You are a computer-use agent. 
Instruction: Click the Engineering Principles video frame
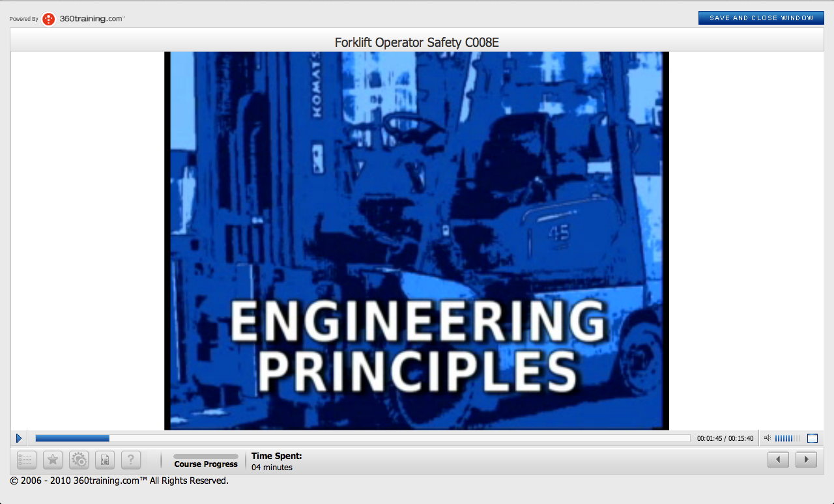click(x=416, y=241)
